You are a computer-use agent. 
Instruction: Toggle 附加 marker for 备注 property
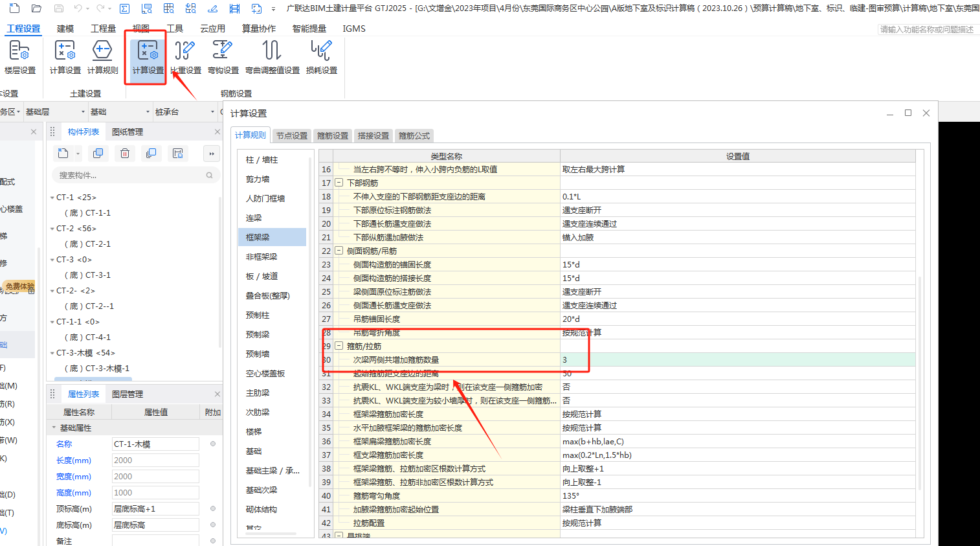[x=213, y=541]
